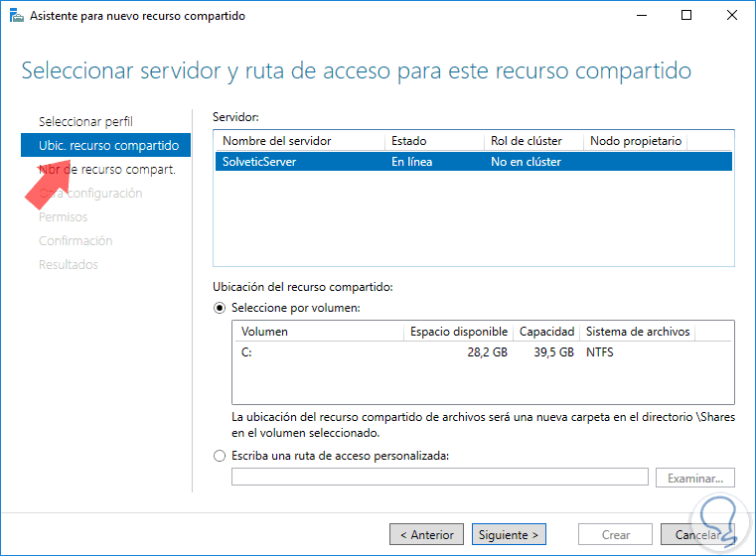Image resolution: width=756 pixels, height=556 pixels.
Task: Click the 'No en clúster' cell
Action: (x=526, y=162)
